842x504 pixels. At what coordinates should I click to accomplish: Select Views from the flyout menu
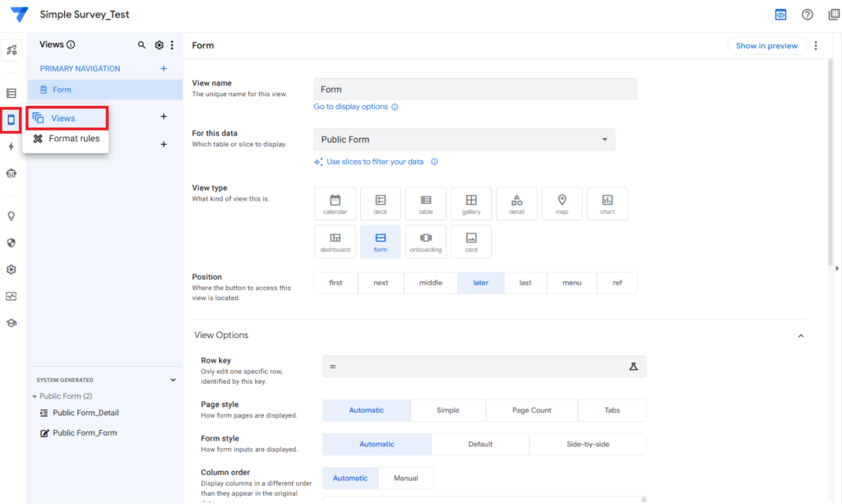pyautogui.click(x=63, y=118)
